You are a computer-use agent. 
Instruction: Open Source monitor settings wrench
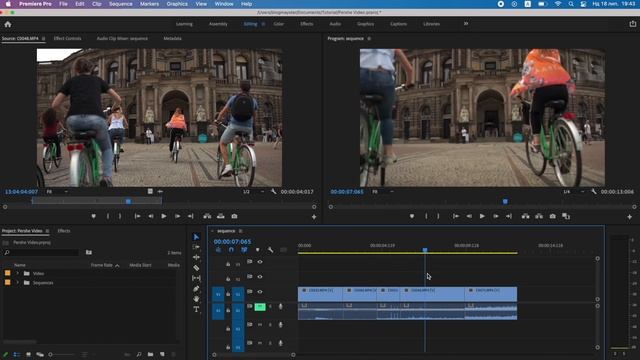click(x=273, y=191)
